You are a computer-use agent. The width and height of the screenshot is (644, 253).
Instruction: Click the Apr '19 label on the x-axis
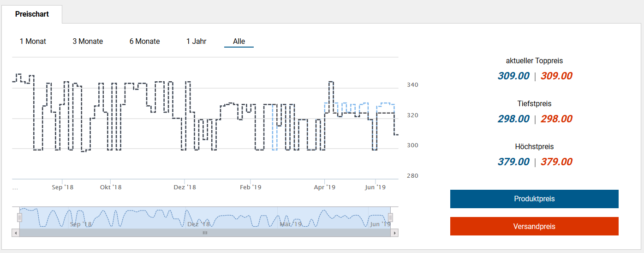click(325, 187)
